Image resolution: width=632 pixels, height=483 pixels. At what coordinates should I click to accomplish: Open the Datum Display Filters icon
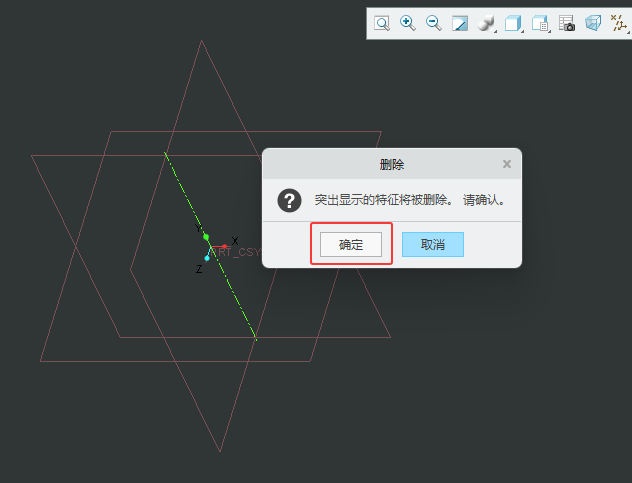tap(618, 23)
